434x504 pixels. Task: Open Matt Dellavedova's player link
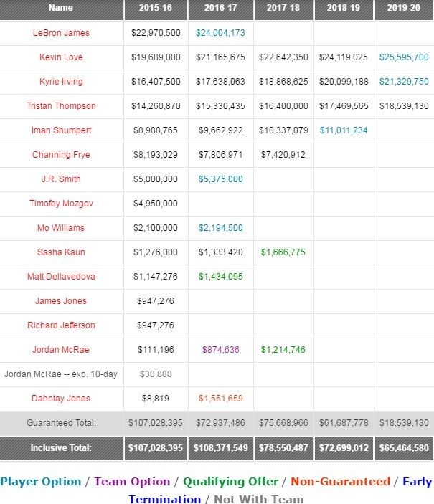[61, 277]
